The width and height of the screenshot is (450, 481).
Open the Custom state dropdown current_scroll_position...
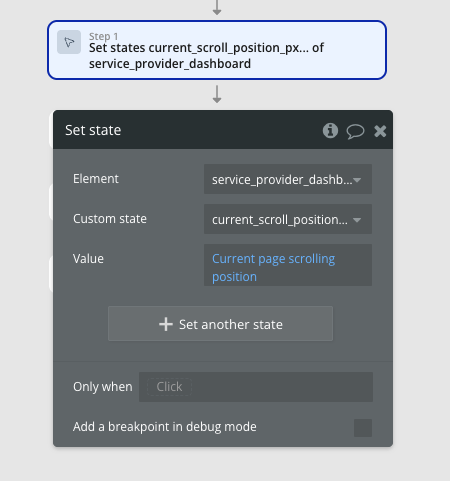click(x=288, y=219)
